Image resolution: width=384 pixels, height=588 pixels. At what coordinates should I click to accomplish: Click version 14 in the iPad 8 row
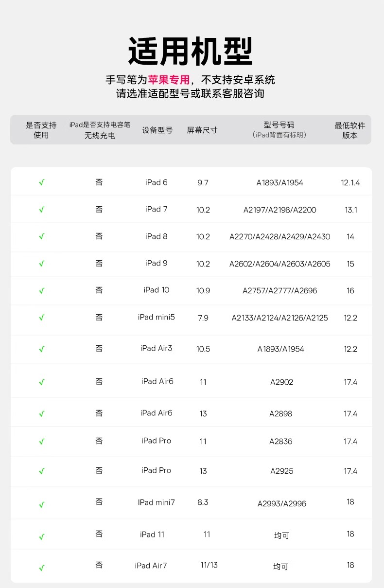coord(350,237)
